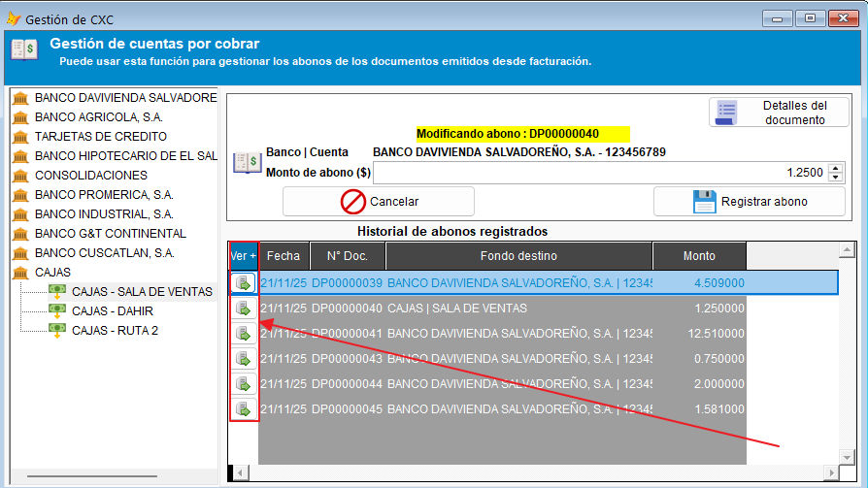
Task: Choose CAJAS - SALA DE VENTAS
Action: click(143, 292)
